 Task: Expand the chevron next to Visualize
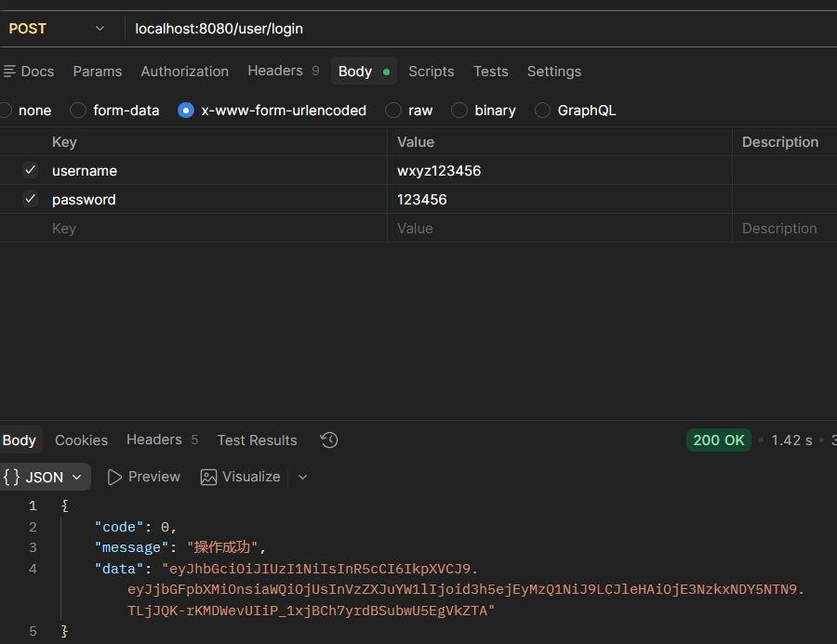(x=302, y=477)
